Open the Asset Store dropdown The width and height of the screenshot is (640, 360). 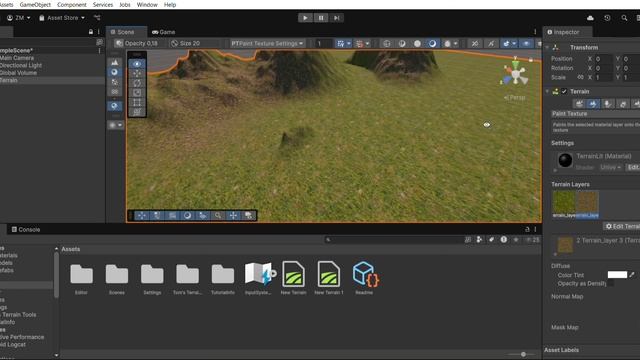coord(62,18)
